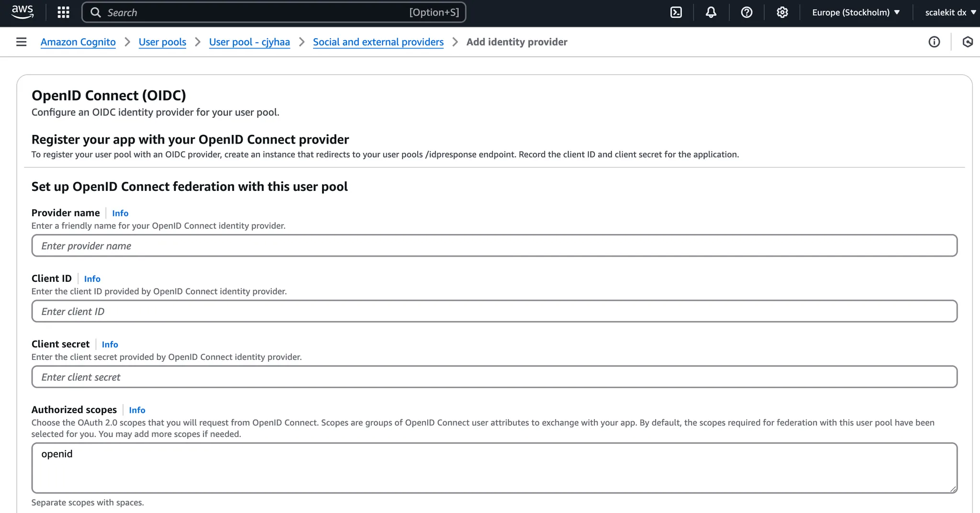Navigate to User pools breadcrumb
Viewport: 980px width, 513px height.
162,42
